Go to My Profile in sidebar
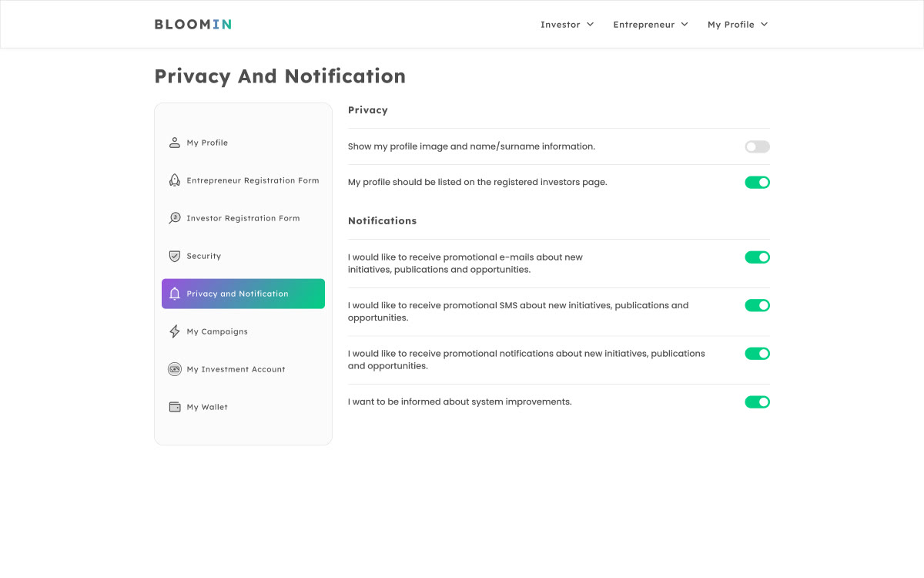Screen dimensions: 924x578 pyautogui.click(x=243, y=143)
